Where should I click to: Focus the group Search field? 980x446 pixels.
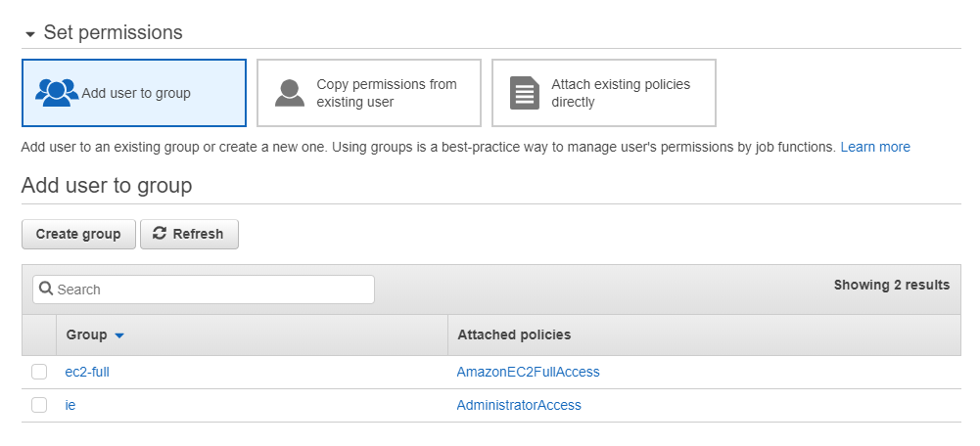[x=204, y=290]
